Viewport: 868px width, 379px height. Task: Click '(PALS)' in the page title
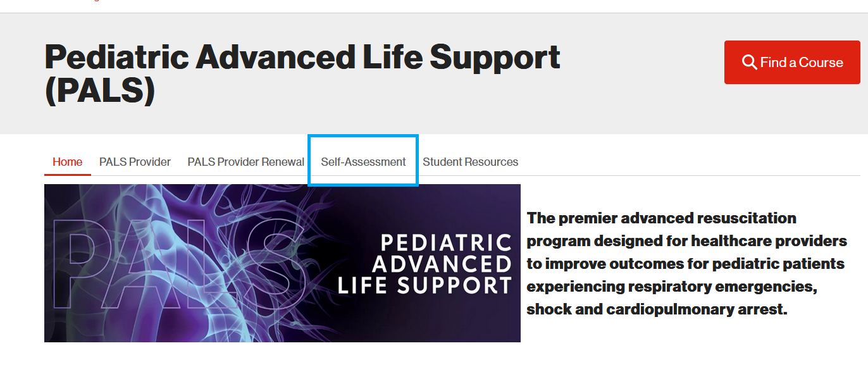[x=99, y=91]
